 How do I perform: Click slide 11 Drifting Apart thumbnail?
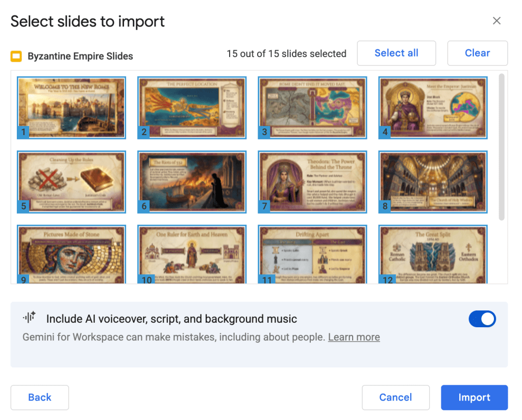click(x=312, y=254)
